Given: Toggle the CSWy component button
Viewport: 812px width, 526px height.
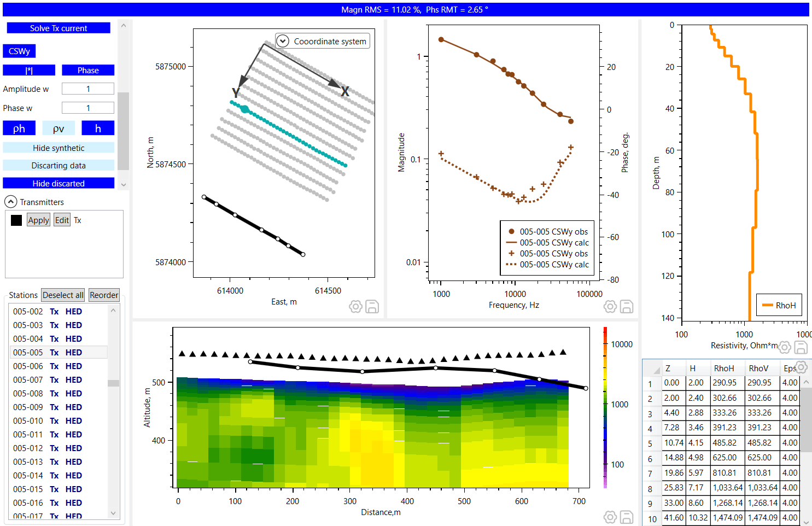Looking at the screenshot, I should pyautogui.click(x=19, y=51).
